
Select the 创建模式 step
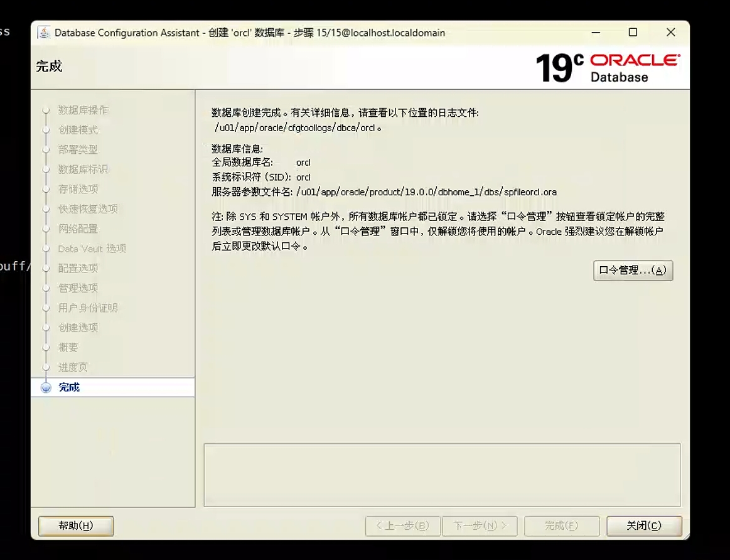pos(78,130)
